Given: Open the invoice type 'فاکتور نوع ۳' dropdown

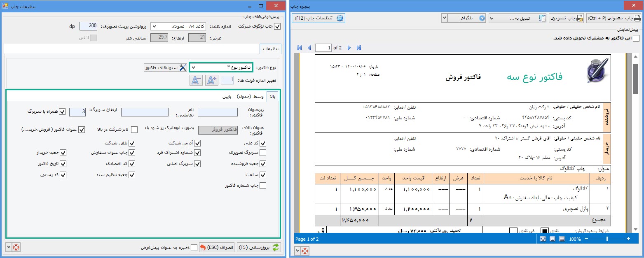Looking at the screenshot, I should click(221, 67).
